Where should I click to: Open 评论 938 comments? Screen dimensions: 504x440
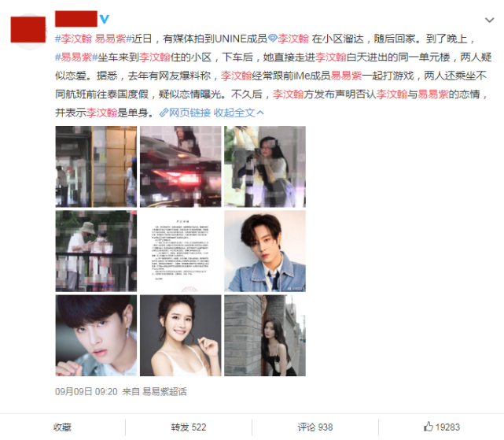pos(315,427)
